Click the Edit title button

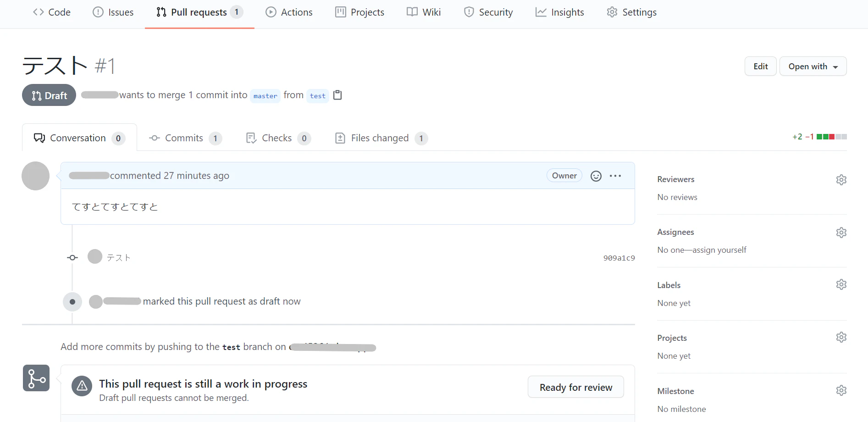(x=760, y=67)
